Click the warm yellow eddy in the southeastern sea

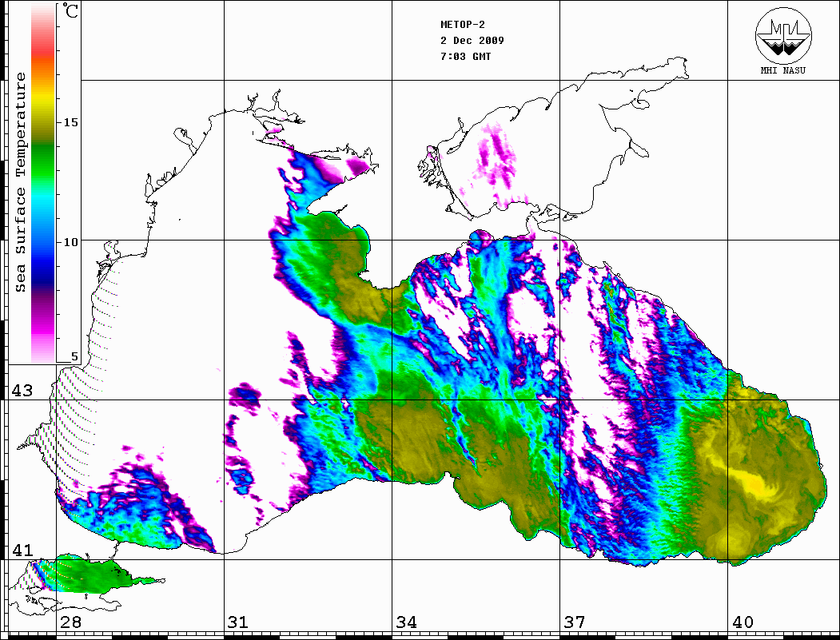tap(754, 483)
